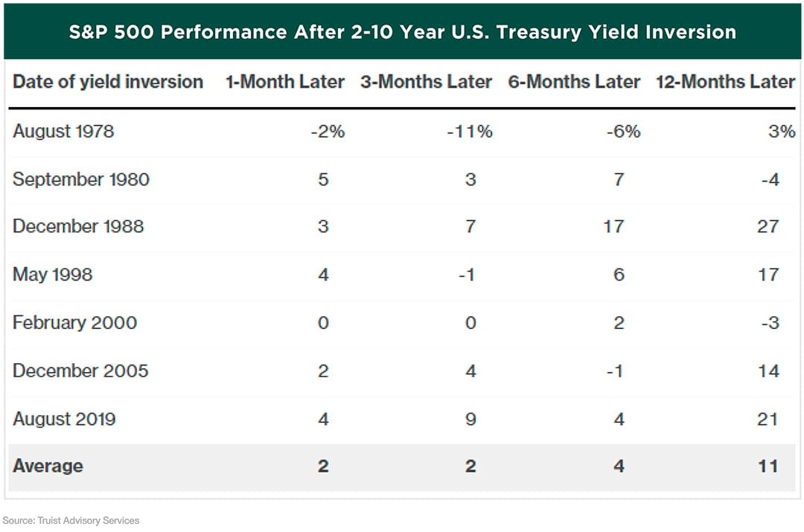Click the table title banner
The height and width of the screenshot is (532, 804).
[402, 32]
